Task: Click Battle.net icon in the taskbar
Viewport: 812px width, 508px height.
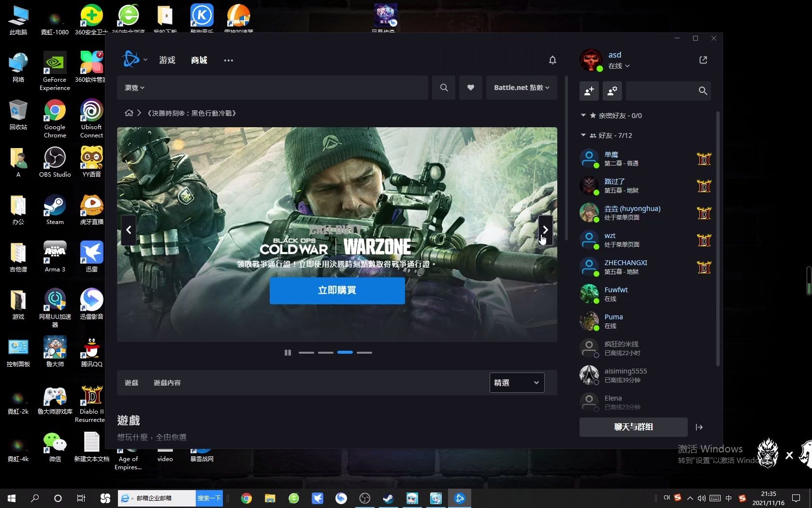Action: click(x=460, y=498)
